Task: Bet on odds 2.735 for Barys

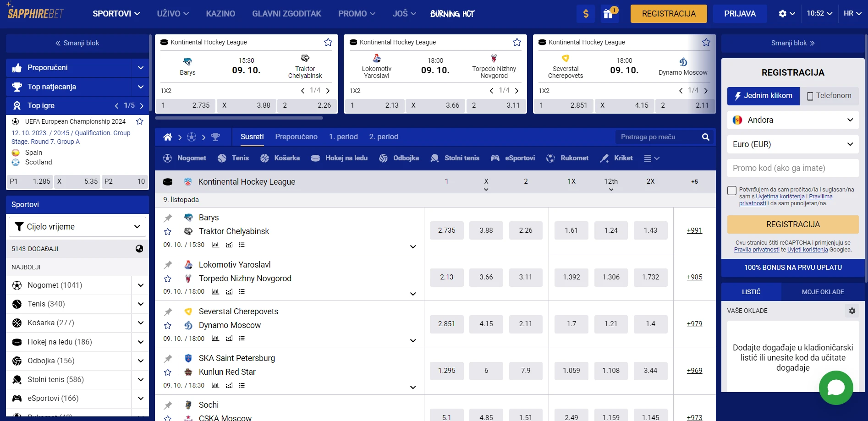Action: click(446, 230)
